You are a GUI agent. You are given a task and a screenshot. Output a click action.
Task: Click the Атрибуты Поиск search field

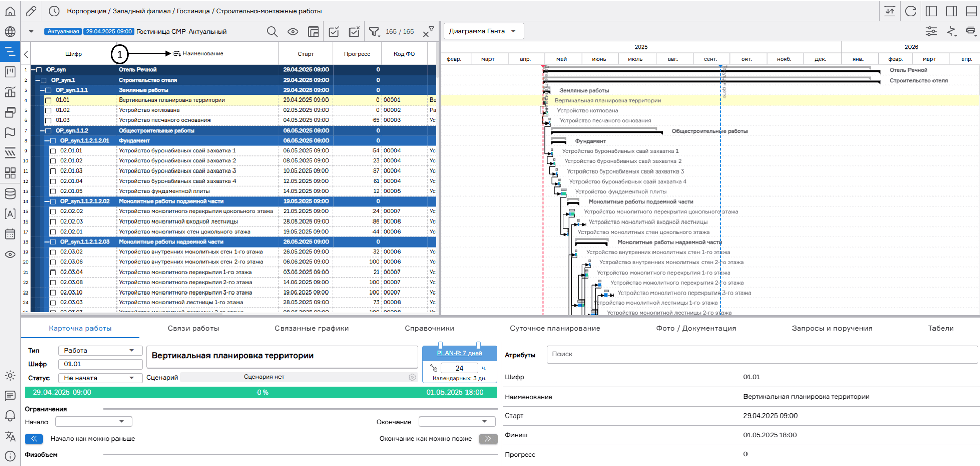click(761, 354)
